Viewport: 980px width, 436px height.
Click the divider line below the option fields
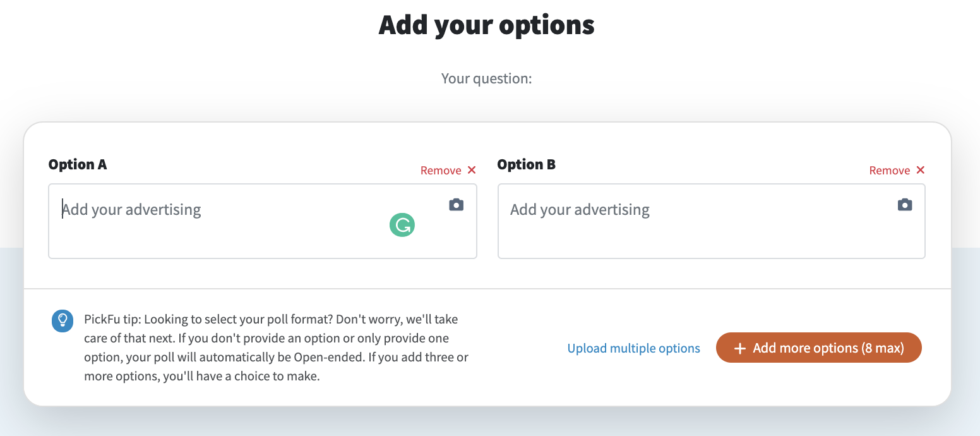(x=487, y=289)
